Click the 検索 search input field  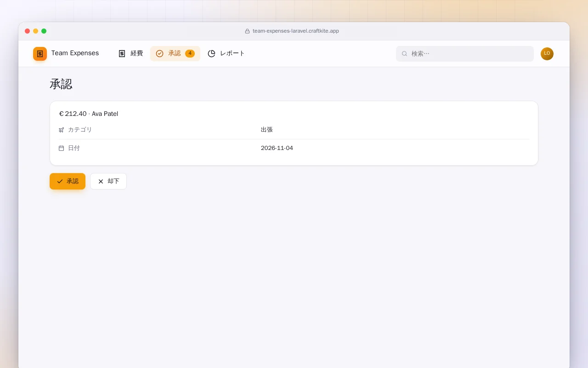pos(465,54)
